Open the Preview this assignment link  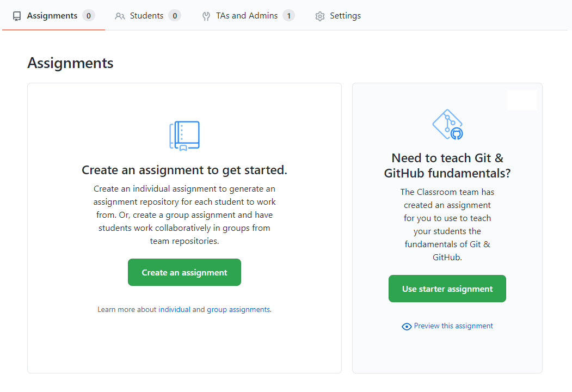[x=453, y=326]
